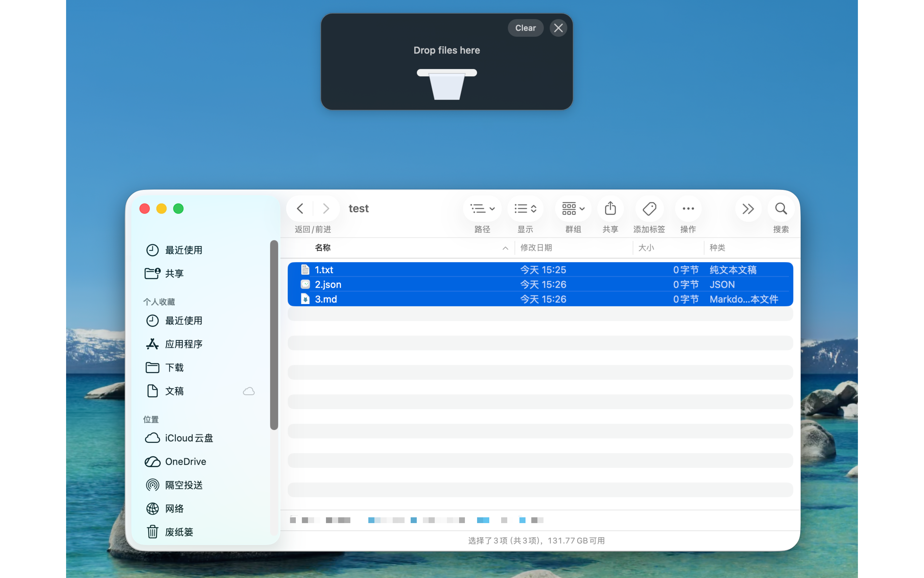Screen dimensions: 924x578
Task: Sort by 种类 column header
Action: point(717,248)
